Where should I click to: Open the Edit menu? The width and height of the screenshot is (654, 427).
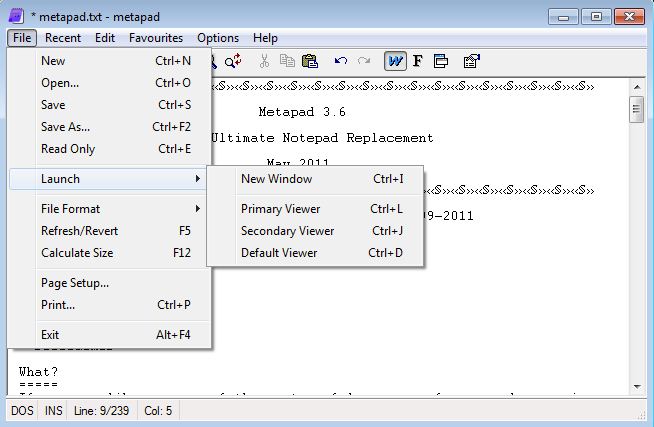pyautogui.click(x=105, y=38)
